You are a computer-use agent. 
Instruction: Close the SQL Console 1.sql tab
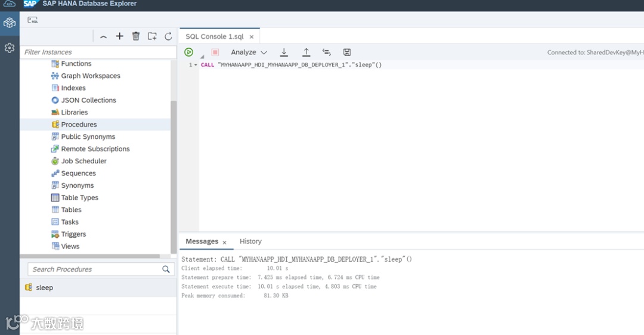252,37
